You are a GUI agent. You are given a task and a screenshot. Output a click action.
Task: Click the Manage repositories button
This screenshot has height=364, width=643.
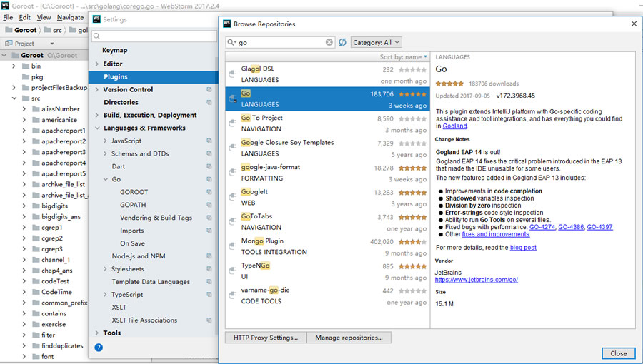click(349, 338)
